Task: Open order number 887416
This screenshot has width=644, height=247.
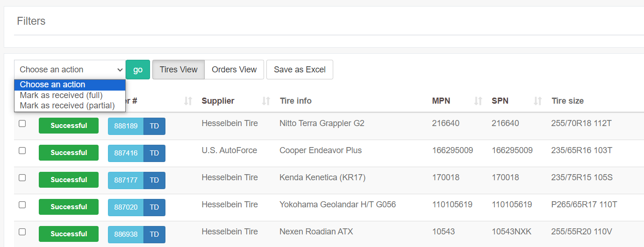Action: tap(126, 153)
